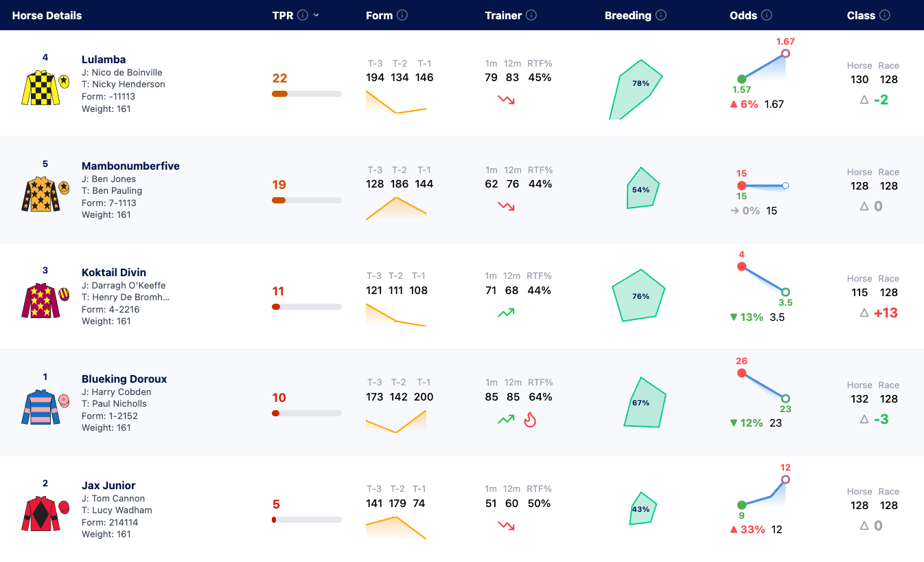Click the flame icon for Paul Nicholls
Image resolution: width=924 pixels, height=562 pixels.
[529, 419]
